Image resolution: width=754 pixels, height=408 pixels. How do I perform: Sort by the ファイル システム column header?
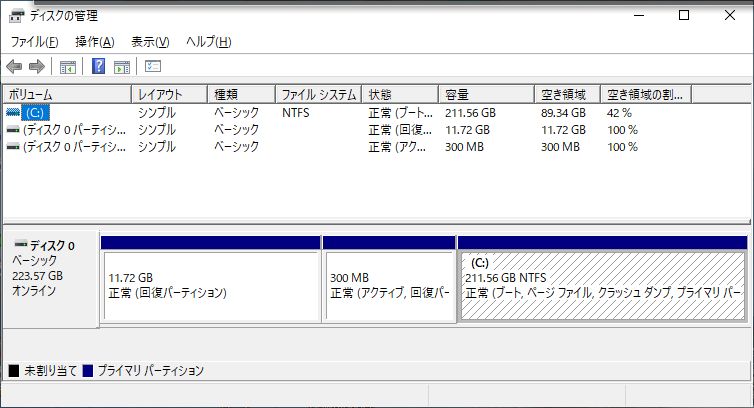click(x=318, y=94)
